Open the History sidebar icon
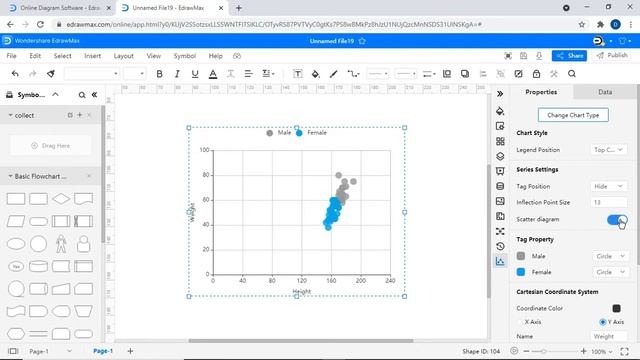This screenshot has height=360, width=640. tap(500, 246)
